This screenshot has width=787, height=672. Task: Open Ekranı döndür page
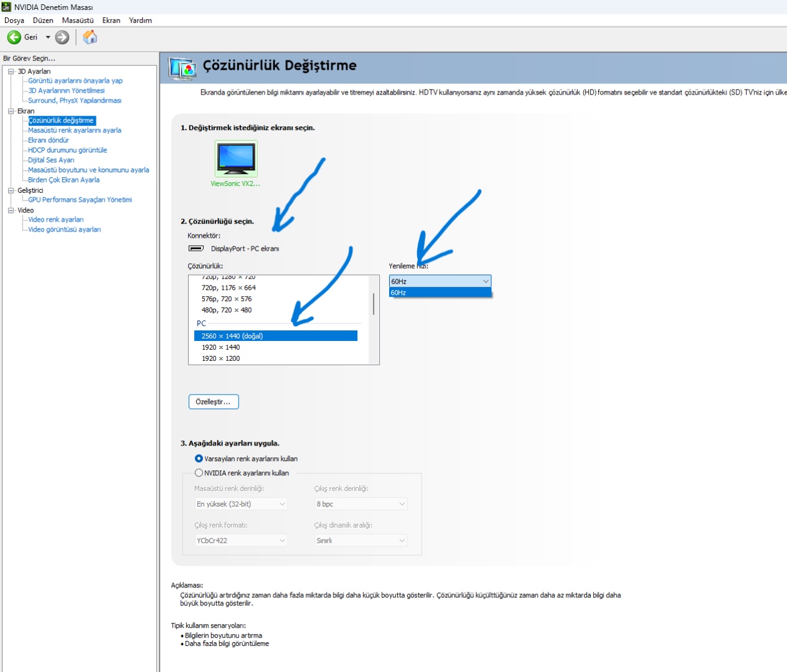tap(49, 141)
